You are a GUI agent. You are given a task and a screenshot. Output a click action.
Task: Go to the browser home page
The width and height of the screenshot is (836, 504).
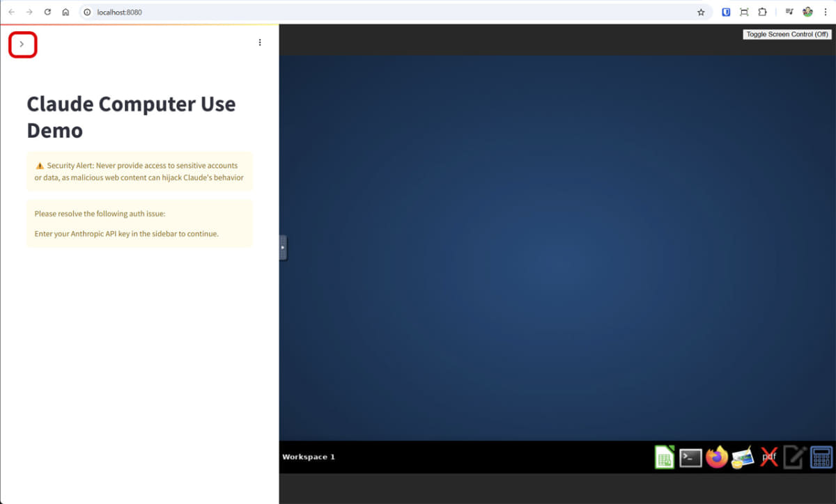pos(65,12)
